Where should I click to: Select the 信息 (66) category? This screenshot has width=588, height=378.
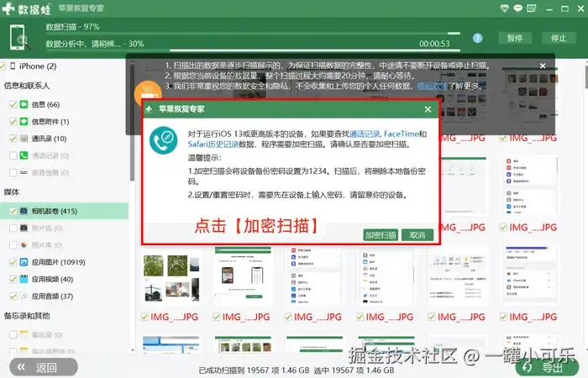click(x=45, y=104)
